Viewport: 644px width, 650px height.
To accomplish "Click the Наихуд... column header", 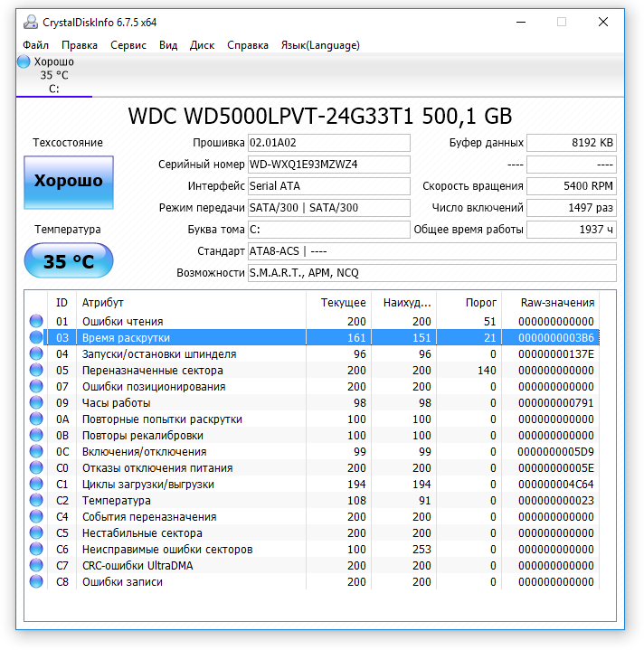I will coord(404,303).
